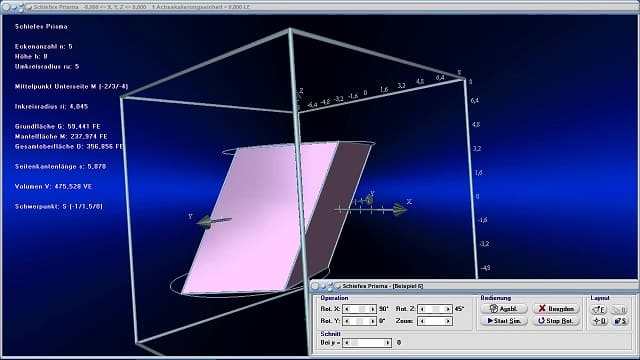The width and height of the screenshot is (640, 360).
Task: Click 'Mittelpunkt Unterseite M' text line
Action: 71,87
